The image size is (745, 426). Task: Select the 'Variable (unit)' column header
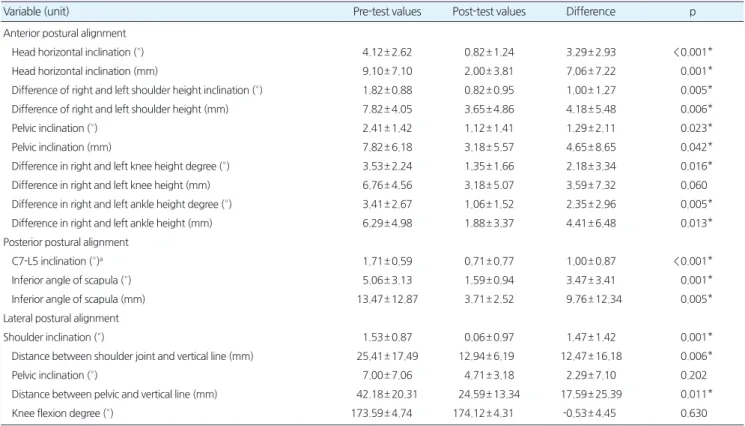tap(36, 11)
